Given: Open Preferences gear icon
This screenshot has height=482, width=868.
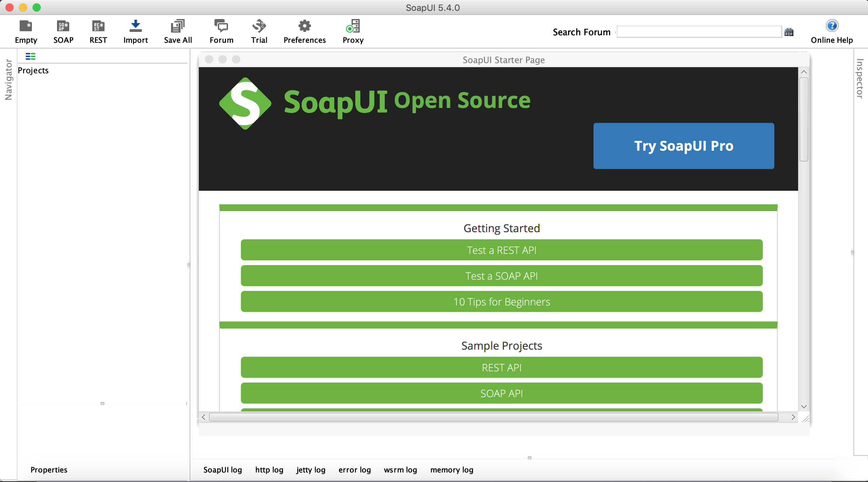Looking at the screenshot, I should pos(304,26).
